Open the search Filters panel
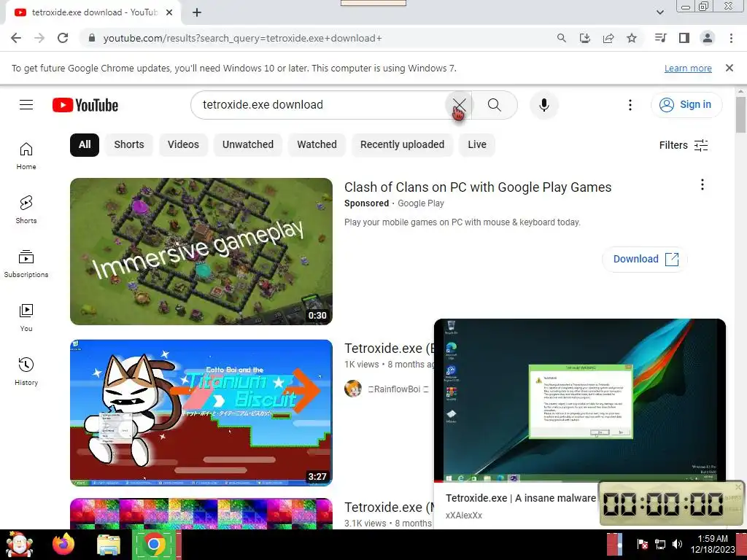Viewport: 747px width, 560px height. coord(684,145)
